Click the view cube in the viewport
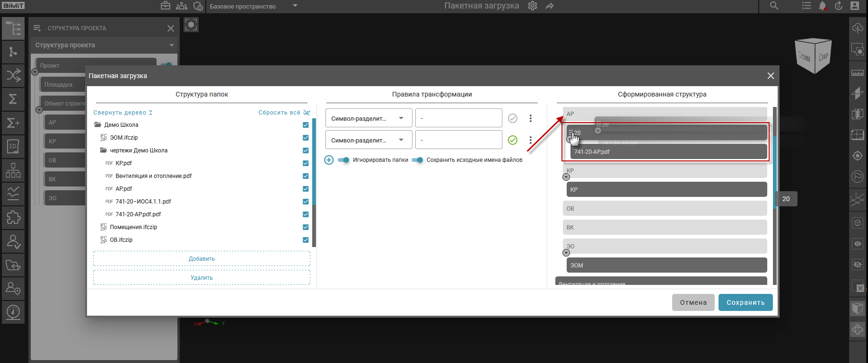Screen dimensions: 868x363 pyautogui.click(x=814, y=56)
